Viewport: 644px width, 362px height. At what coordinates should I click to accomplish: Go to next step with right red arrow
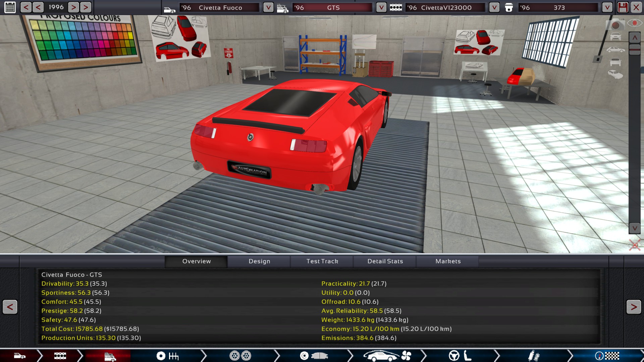tap(634, 307)
